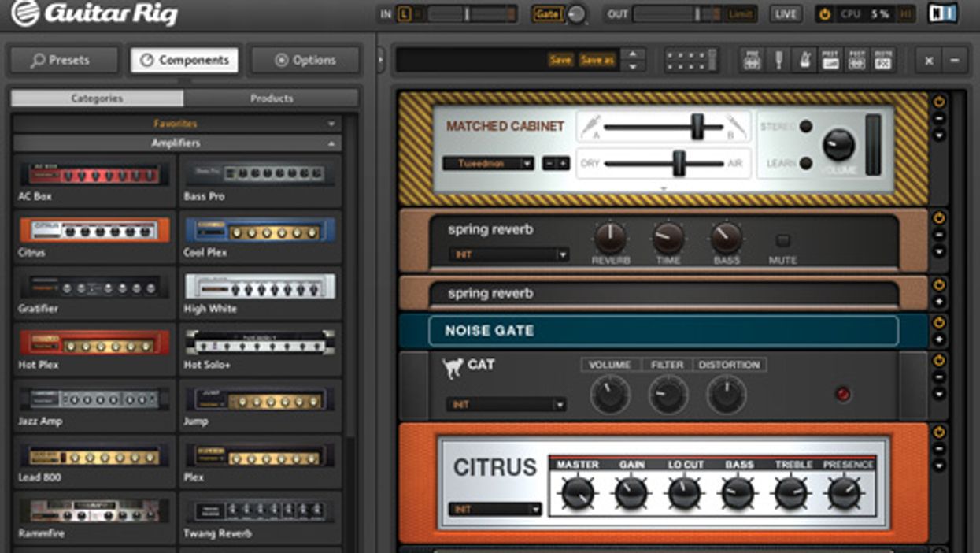Open the Options tab
980x553 pixels.
(305, 60)
